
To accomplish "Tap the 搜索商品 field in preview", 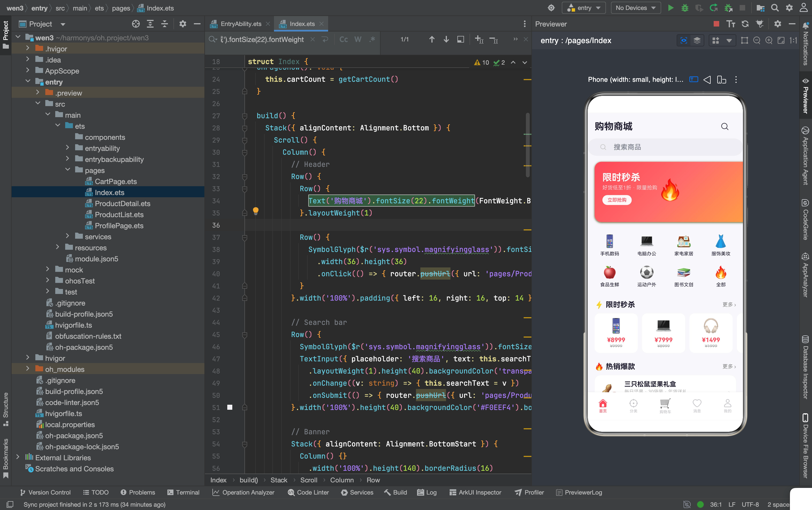I will pyautogui.click(x=665, y=147).
